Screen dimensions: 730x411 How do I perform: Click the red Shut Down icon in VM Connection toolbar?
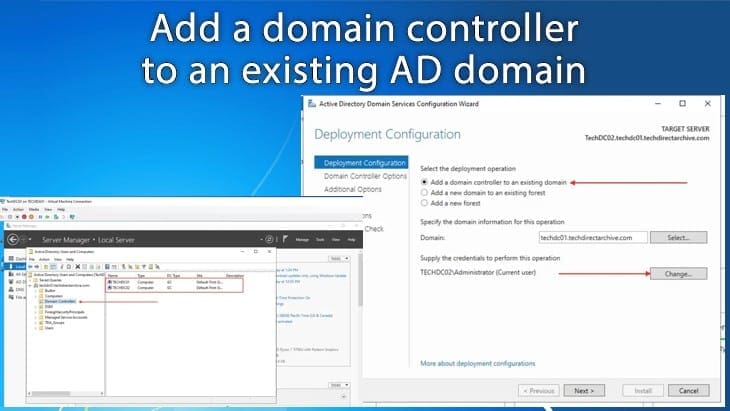pyautogui.click(x=24, y=217)
